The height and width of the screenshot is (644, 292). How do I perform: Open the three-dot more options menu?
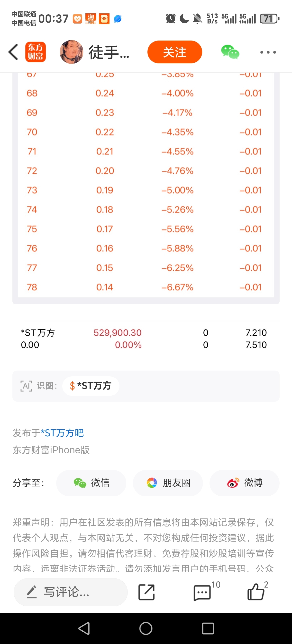268,52
